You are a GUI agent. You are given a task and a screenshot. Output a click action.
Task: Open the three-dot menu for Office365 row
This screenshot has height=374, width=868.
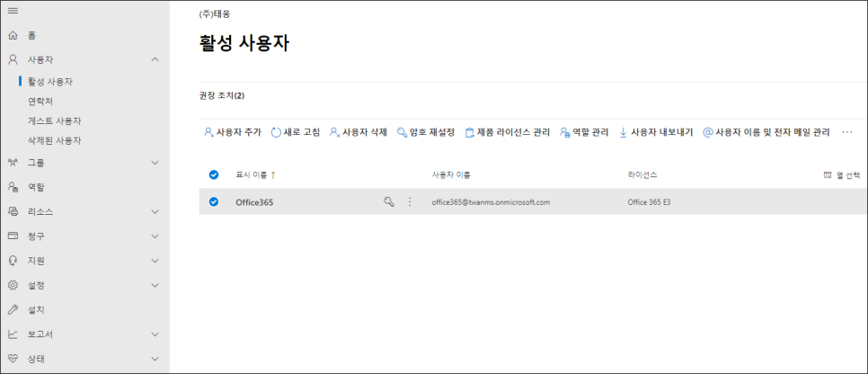tap(410, 202)
